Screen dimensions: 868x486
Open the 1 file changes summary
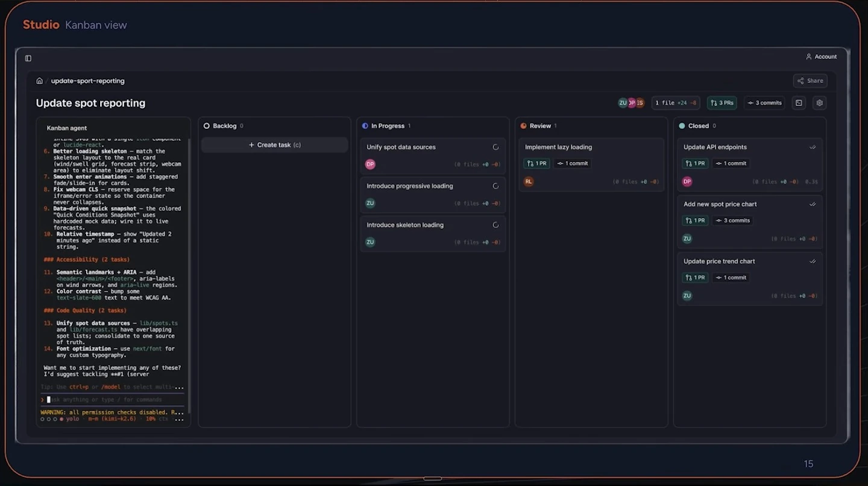pyautogui.click(x=676, y=103)
